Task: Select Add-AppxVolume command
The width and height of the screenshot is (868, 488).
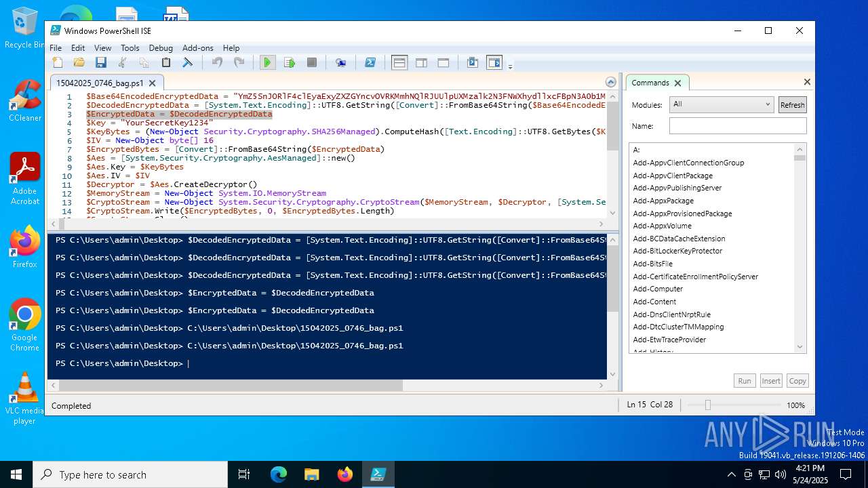Action: coord(662,226)
